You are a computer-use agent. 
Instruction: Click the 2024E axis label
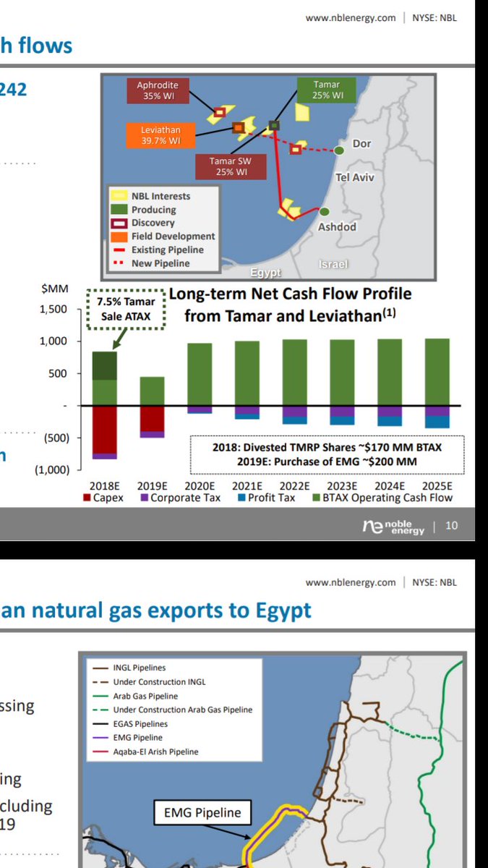(x=390, y=485)
